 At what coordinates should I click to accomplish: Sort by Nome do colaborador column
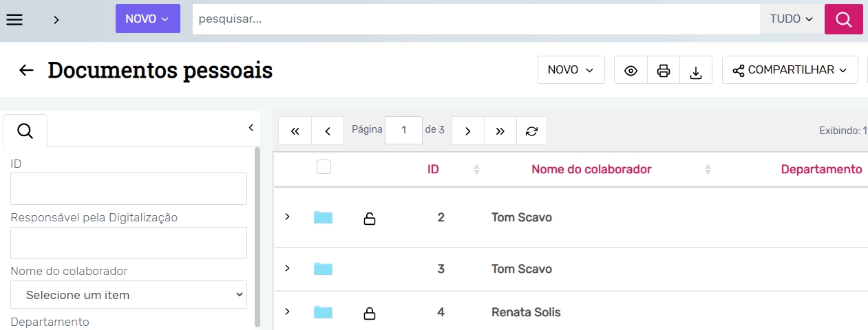(591, 169)
